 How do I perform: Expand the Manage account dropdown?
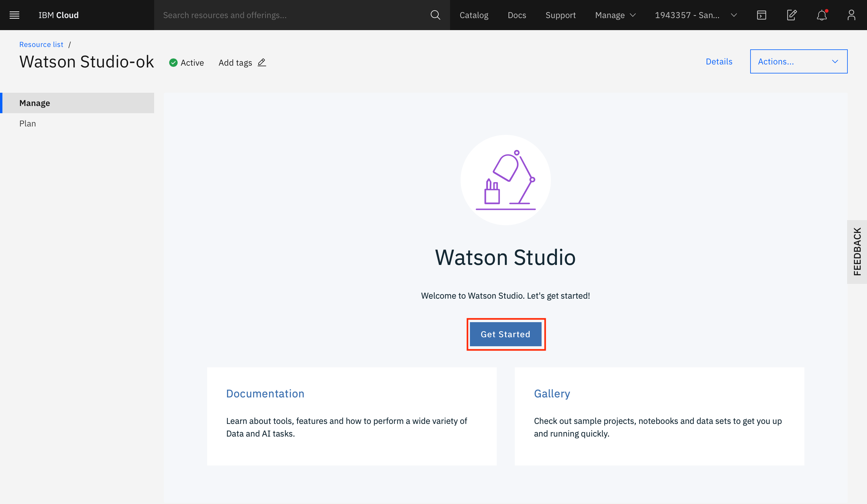(x=614, y=15)
